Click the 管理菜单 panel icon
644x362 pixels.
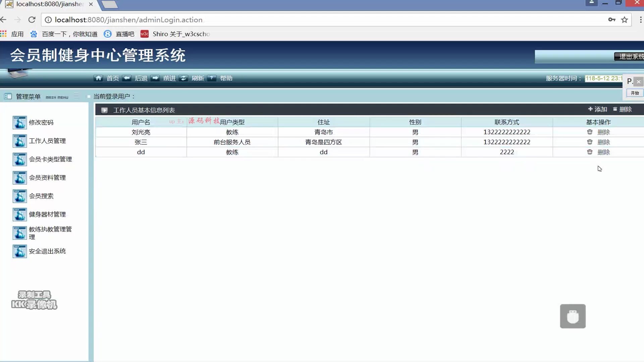tap(8, 97)
